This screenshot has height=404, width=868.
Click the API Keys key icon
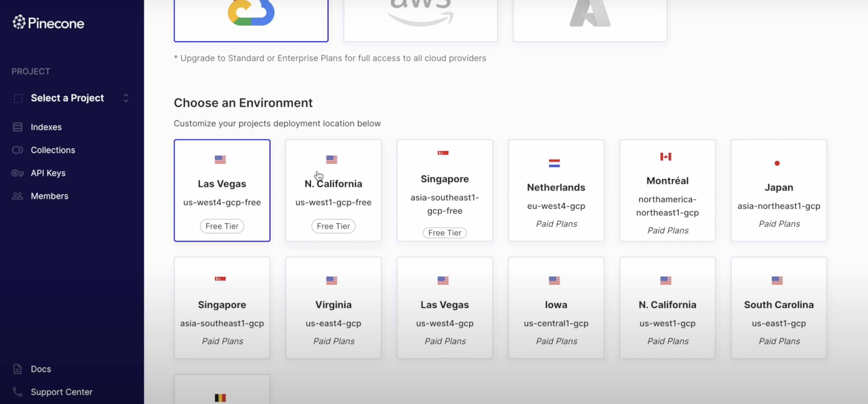click(17, 173)
